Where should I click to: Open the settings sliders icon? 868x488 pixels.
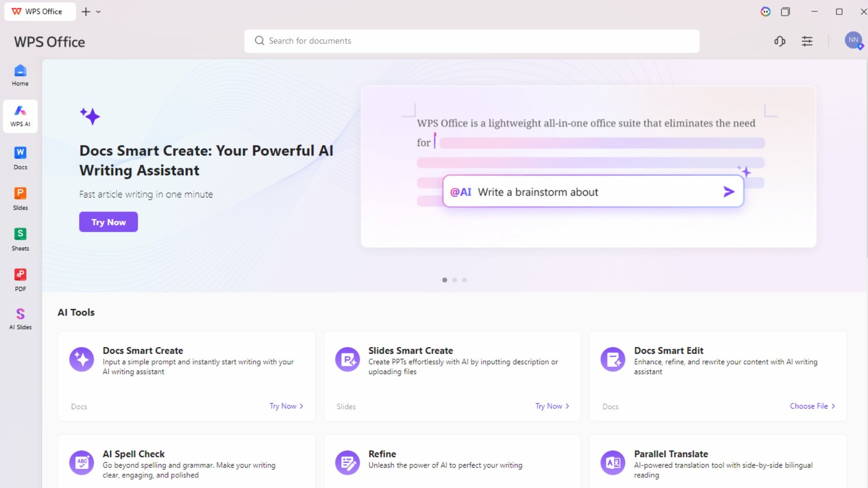click(807, 41)
